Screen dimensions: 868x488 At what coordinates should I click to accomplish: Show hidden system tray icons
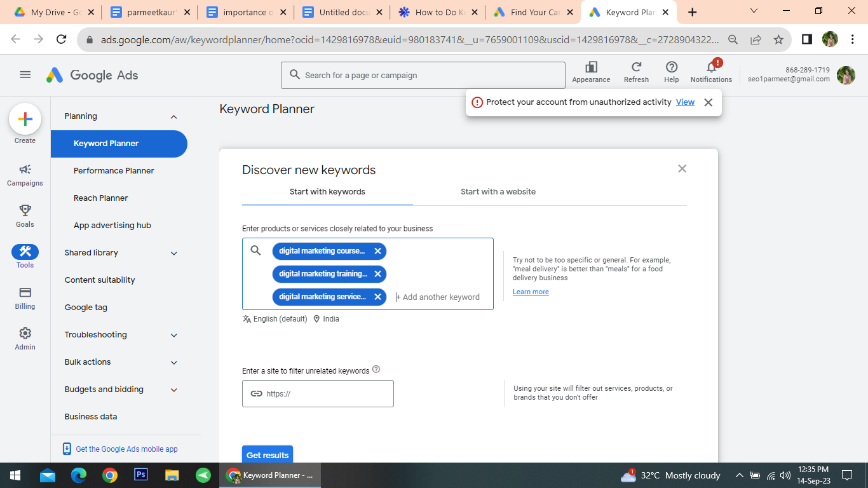(x=739, y=475)
